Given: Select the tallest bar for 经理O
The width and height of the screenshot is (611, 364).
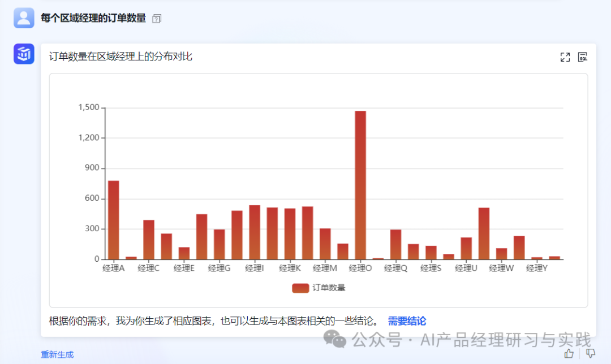Looking at the screenshot, I should (360, 185).
